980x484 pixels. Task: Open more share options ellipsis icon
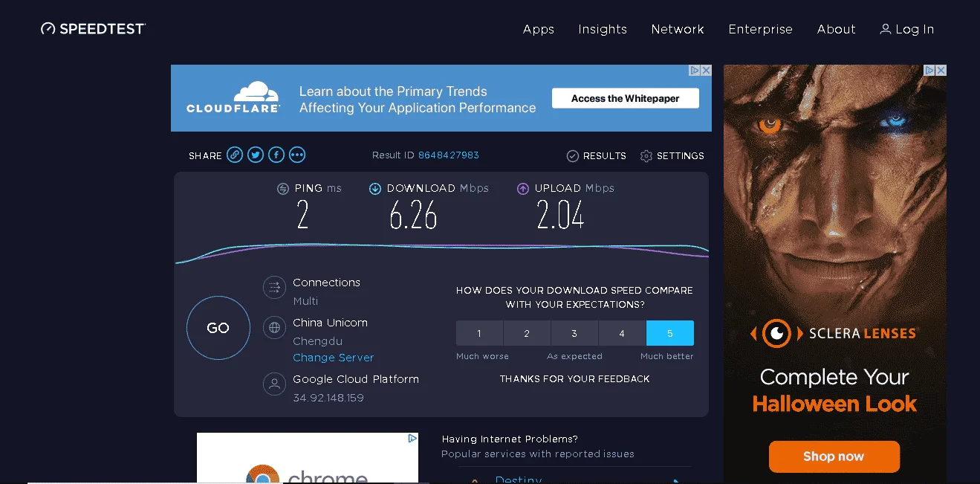click(297, 155)
